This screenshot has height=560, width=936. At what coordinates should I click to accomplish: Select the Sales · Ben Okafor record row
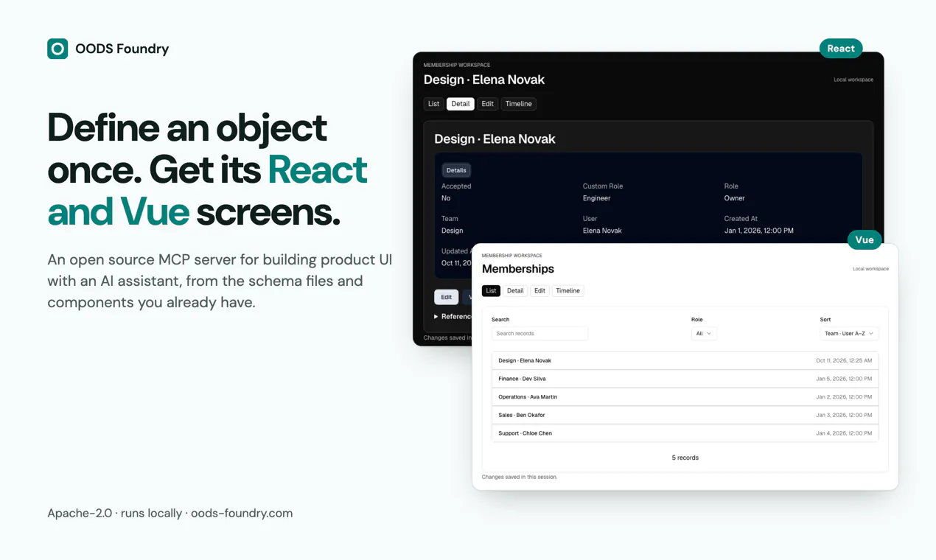click(685, 416)
